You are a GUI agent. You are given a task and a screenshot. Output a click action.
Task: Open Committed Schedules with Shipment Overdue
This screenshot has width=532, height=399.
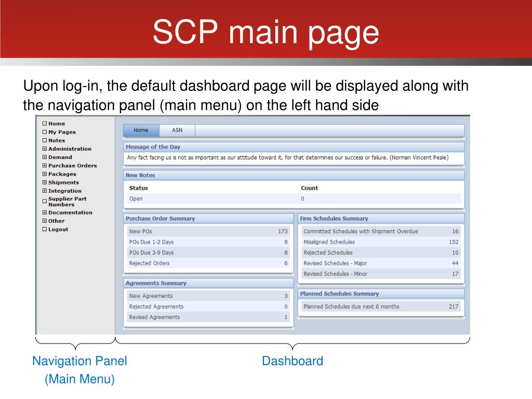click(381, 231)
